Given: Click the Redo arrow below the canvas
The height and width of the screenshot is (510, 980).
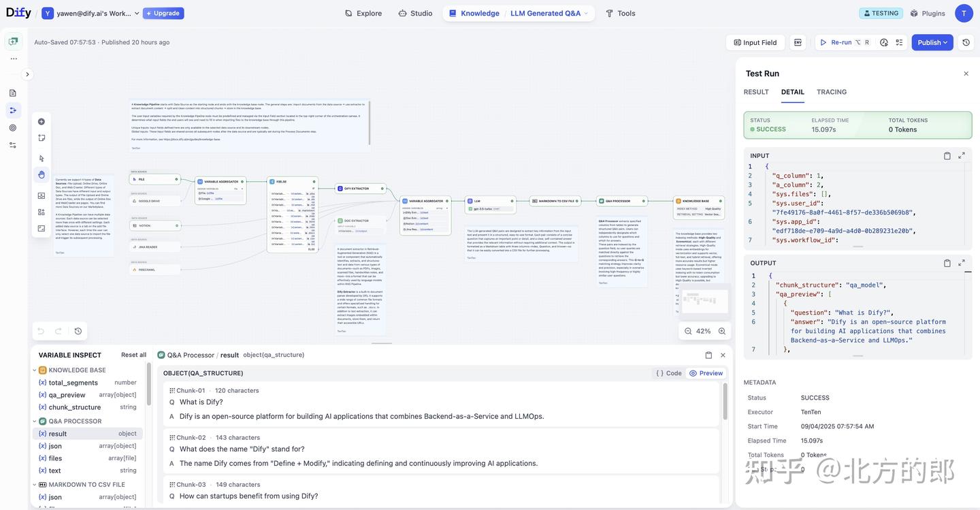Looking at the screenshot, I should click(59, 331).
